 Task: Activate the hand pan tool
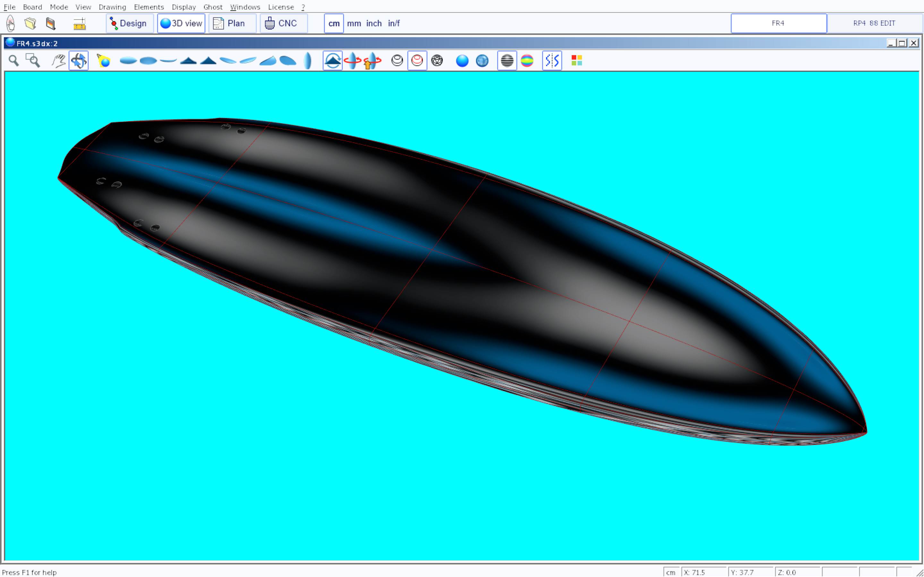pyautogui.click(x=58, y=61)
